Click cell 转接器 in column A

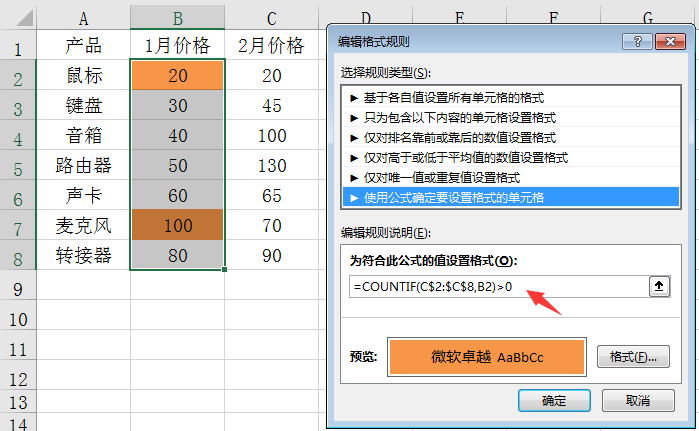point(83,255)
